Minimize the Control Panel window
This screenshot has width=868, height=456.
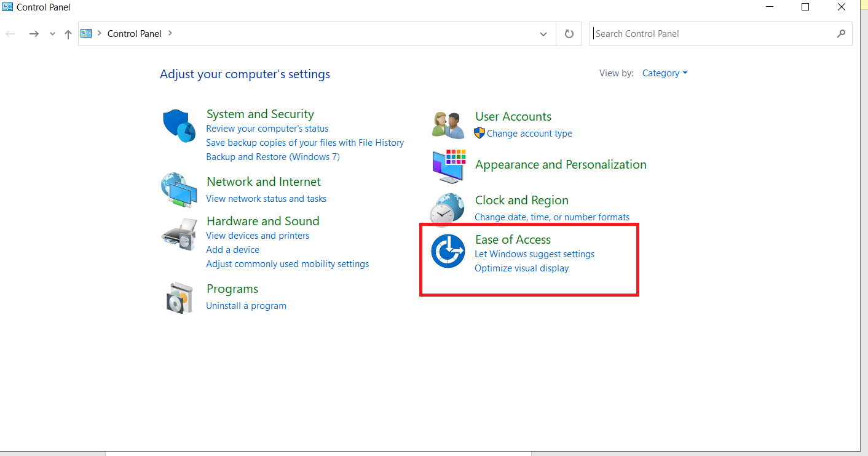(x=768, y=7)
